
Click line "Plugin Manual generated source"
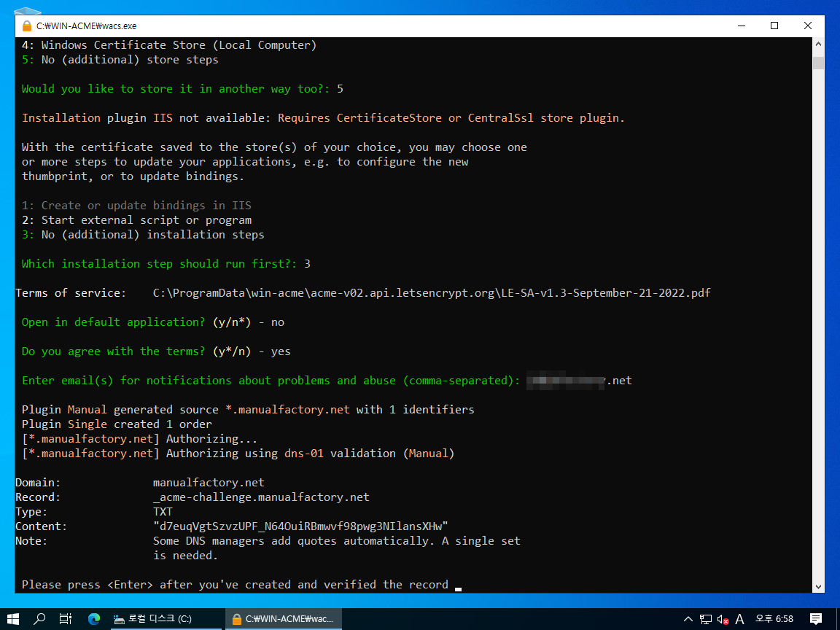pos(248,409)
